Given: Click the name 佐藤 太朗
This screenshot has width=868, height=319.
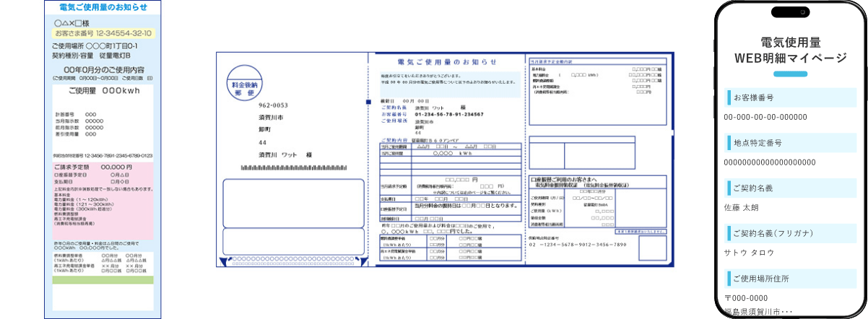Looking at the screenshot, I should [x=741, y=207].
